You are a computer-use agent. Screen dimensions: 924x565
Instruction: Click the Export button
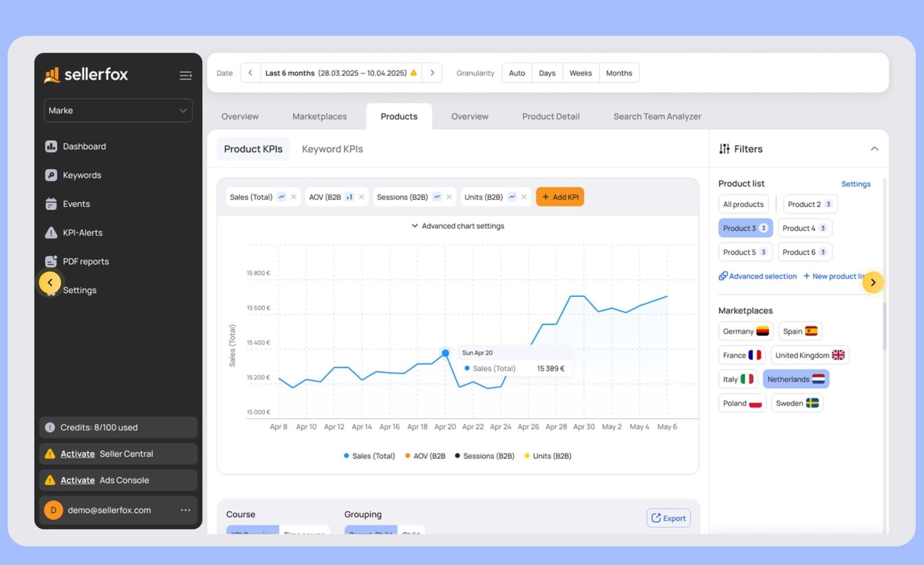tap(668, 518)
